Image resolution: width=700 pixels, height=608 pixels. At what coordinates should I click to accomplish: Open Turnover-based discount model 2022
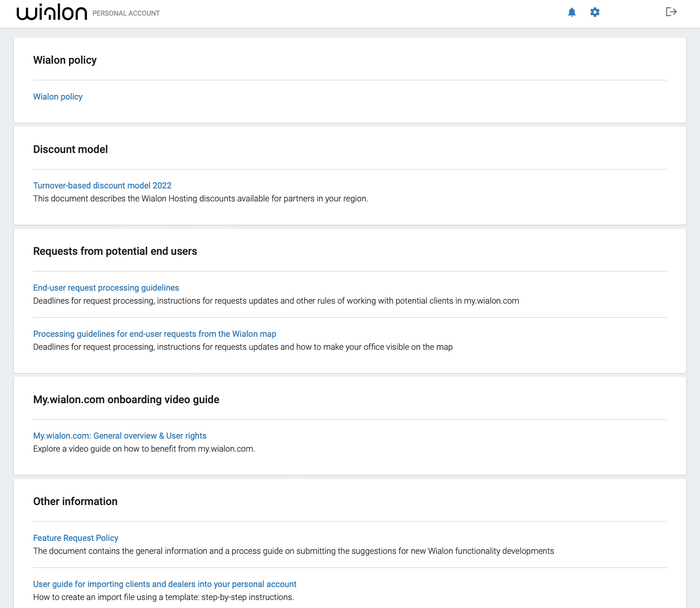[x=102, y=186]
